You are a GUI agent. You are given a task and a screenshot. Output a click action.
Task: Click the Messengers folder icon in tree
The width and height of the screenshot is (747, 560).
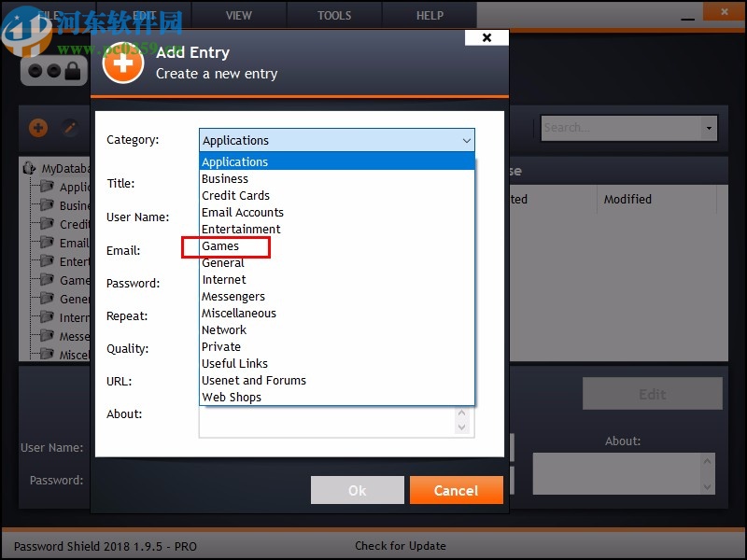coord(47,336)
